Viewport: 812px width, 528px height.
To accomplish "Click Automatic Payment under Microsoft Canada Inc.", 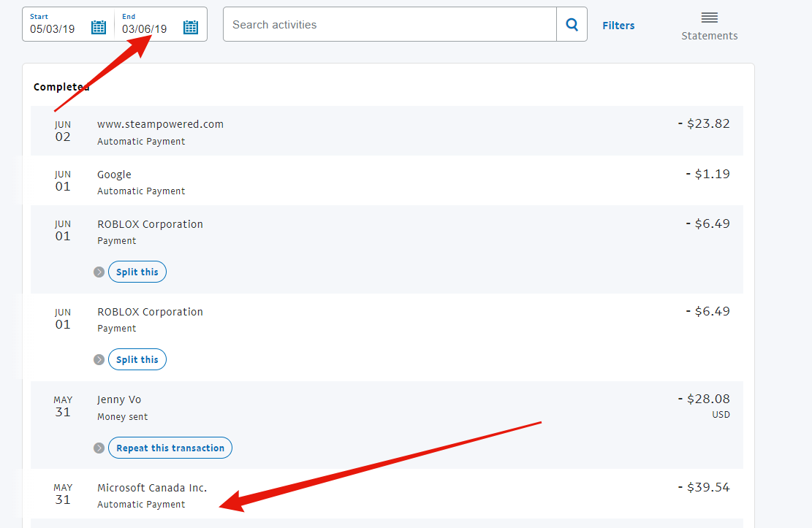I will [141, 504].
